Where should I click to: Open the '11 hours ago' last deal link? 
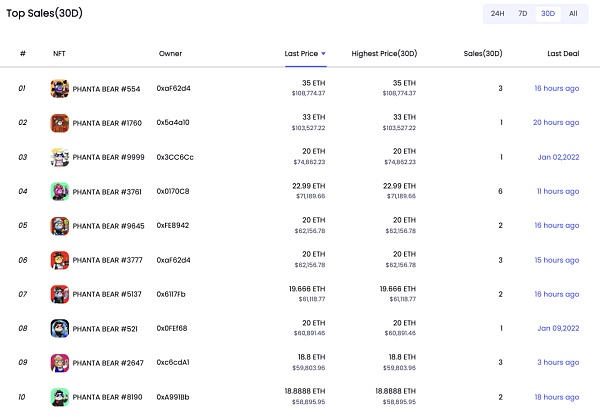click(x=557, y=191)
